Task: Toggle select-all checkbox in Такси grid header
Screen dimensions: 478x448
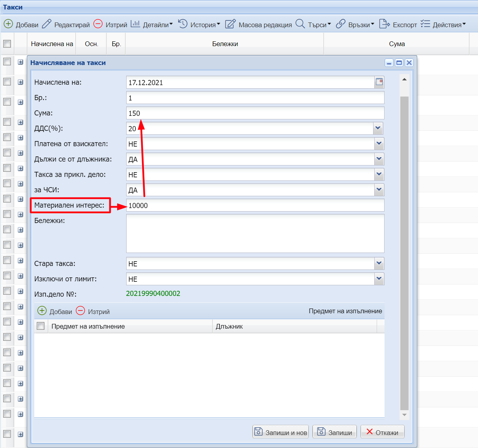Action: tap(7, 44)
